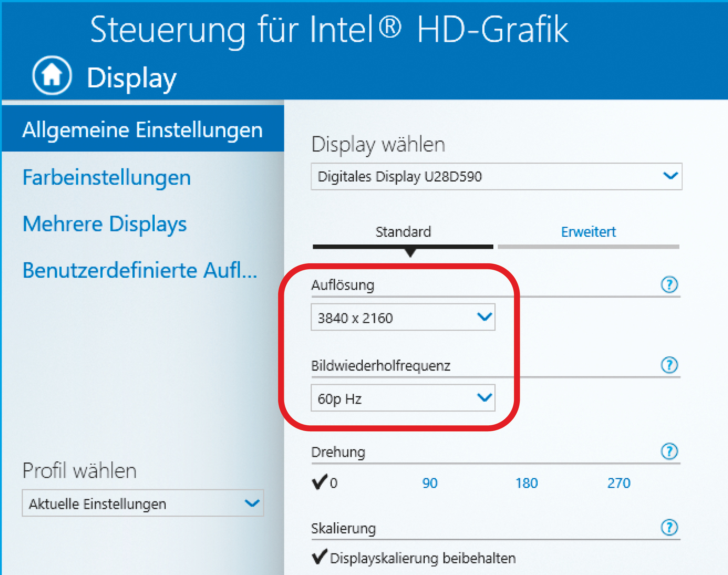This screenshot has width=728, height=575.
Task: Switch to the Erweitert tab
Action: [588, 232]
